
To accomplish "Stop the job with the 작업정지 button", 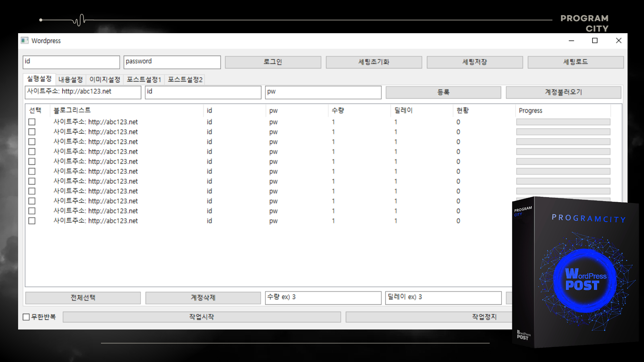I will point(429,317).
